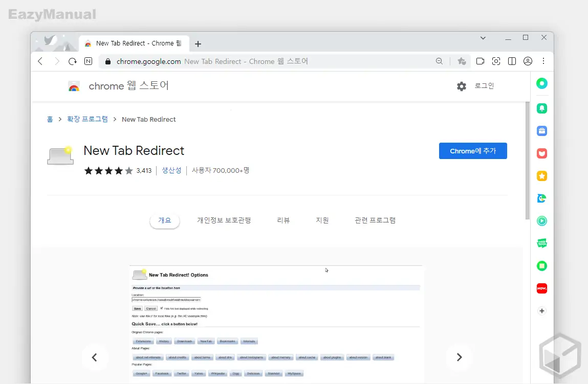The image size is (588, 384).
Task: Open a new tab with the plus button
Action: tap(198, 44)
